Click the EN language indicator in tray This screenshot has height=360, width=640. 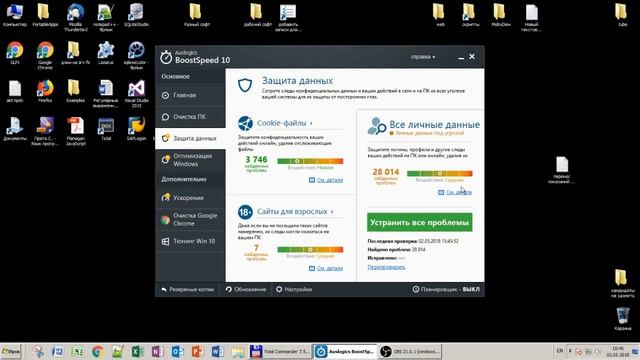click(x=560, y=351)
